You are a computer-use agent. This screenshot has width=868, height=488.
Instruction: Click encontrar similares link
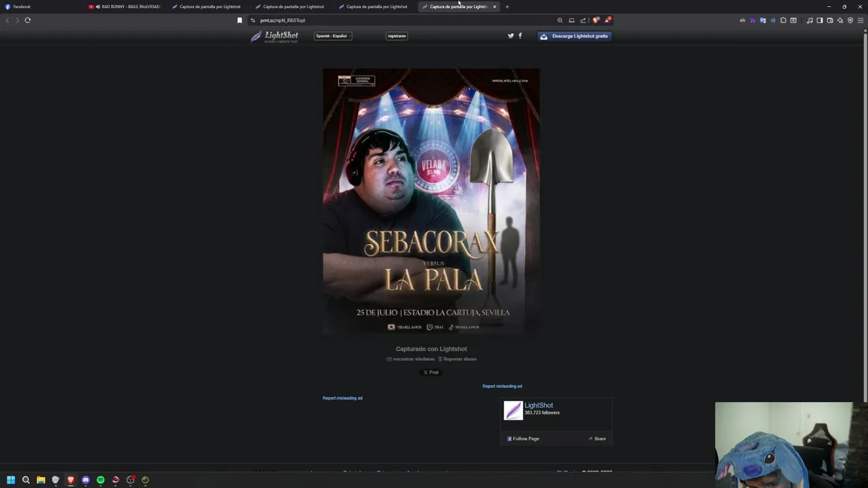click(x=411, y=359)
